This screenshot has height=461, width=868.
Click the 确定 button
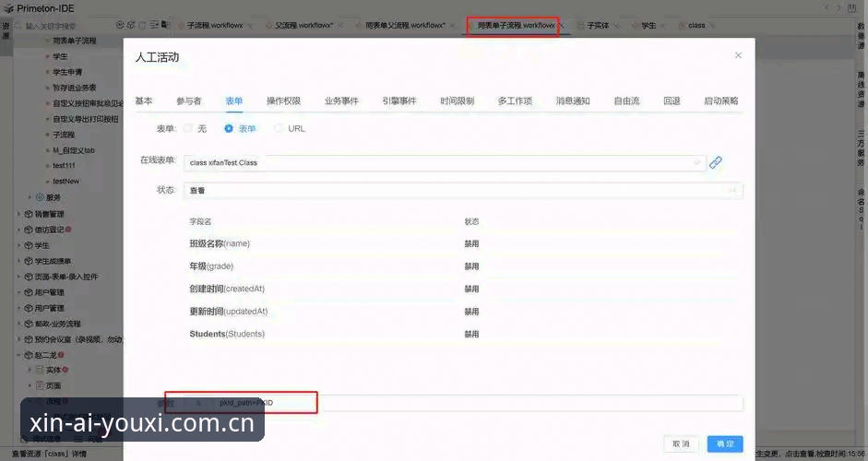pyautogui.click(x=725, y=443)
